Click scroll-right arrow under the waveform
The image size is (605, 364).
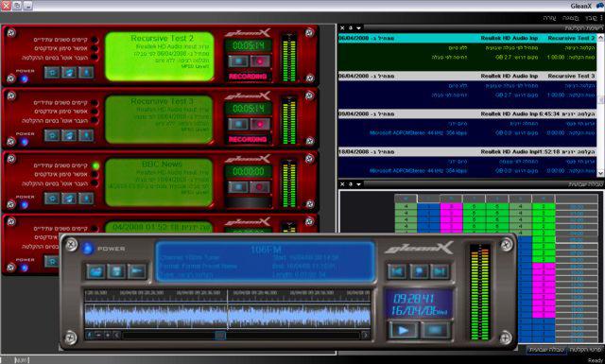click(x=365, y=335)
